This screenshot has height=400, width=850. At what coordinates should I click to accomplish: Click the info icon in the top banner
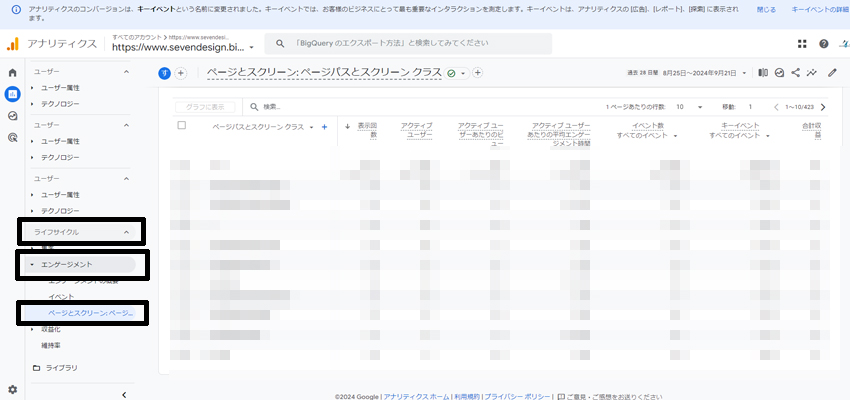[17, 10]
